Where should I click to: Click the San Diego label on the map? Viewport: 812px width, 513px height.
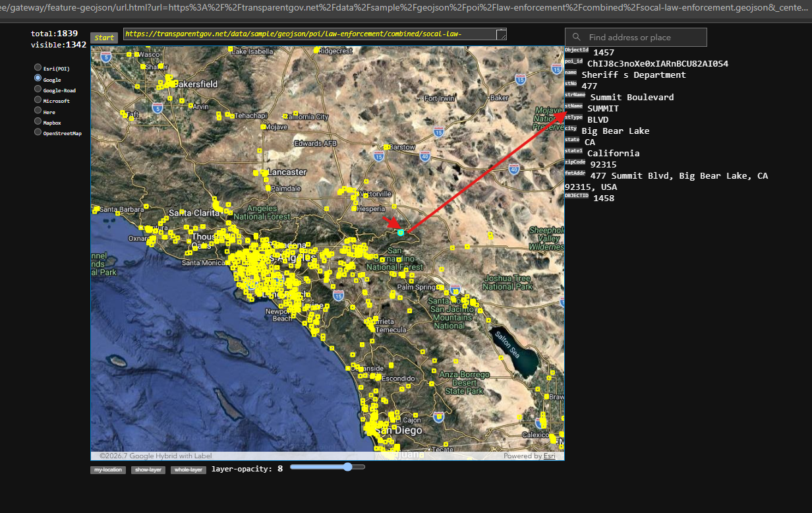point(399,431)
